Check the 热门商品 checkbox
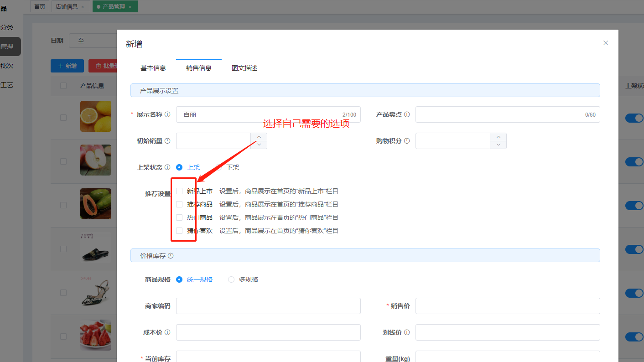Image resolution: width=644 pixels, height=362 pixels. [x=179, y=217]
